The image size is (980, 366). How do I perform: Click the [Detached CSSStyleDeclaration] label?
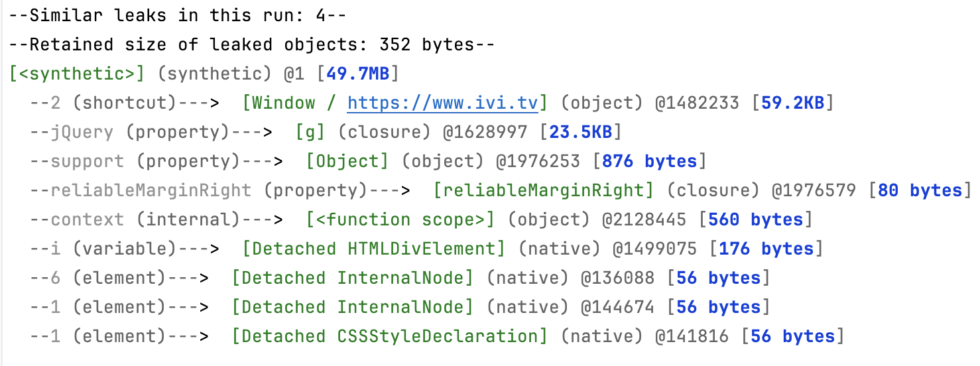(389, 336)
